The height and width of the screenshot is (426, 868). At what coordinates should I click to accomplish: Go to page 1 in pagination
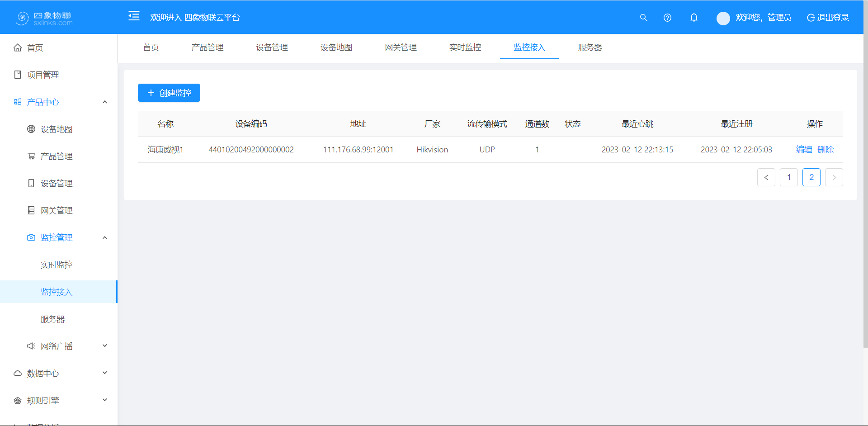(x=788, y=177)
